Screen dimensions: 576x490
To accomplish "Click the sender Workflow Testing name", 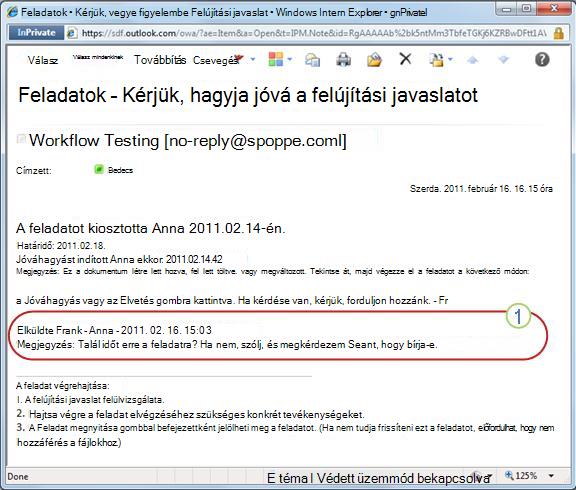I will point(94,140).
